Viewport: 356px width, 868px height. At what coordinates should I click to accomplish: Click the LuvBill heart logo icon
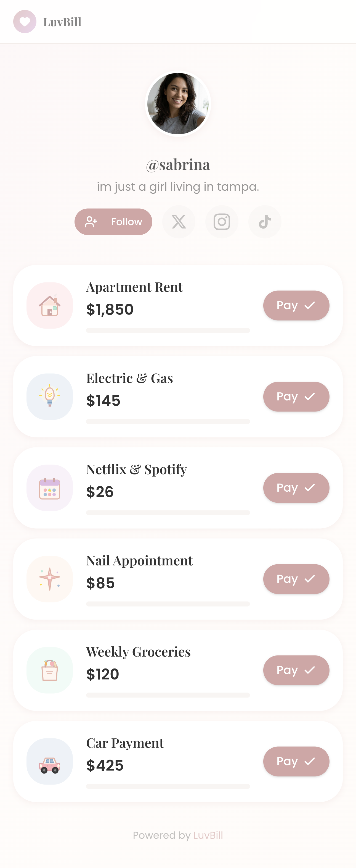(25, 22)
